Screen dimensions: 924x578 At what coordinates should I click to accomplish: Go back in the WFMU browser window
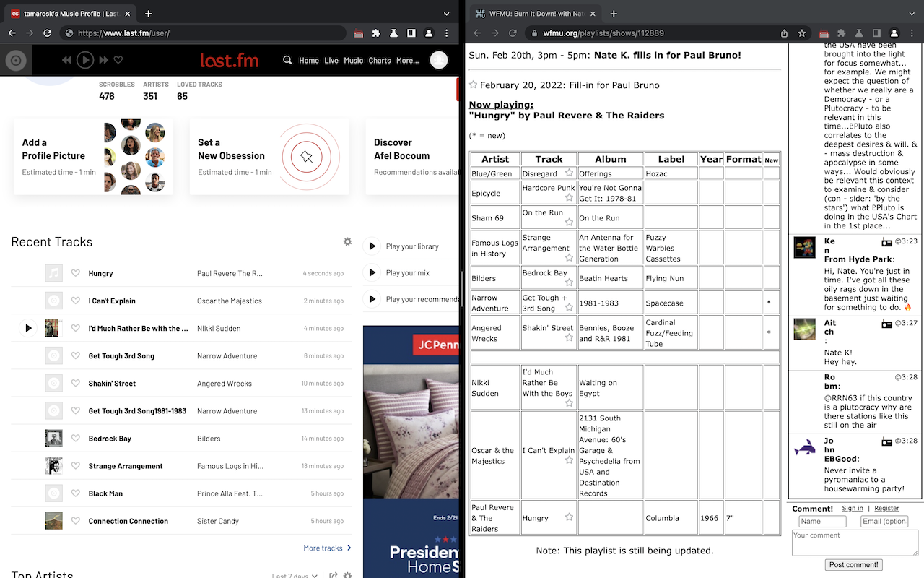point(478,33)
